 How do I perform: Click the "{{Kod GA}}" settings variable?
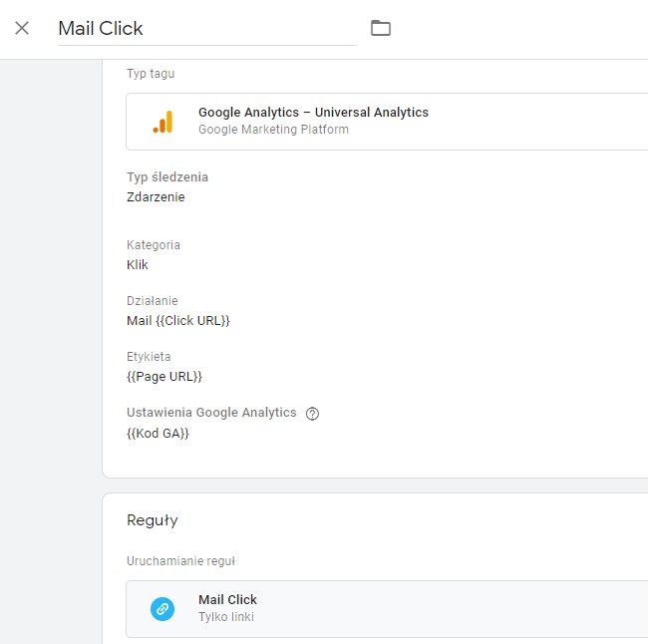pos(158,434)
